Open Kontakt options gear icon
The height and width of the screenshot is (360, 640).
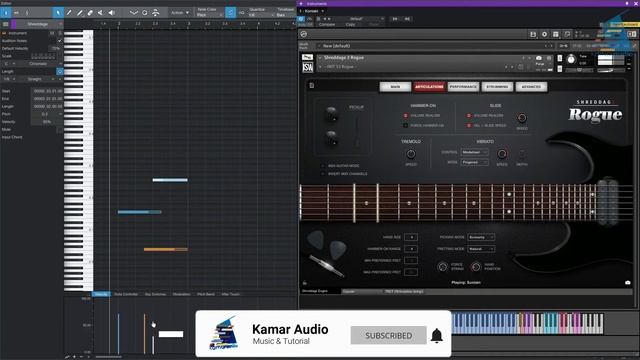pos(544,34)
